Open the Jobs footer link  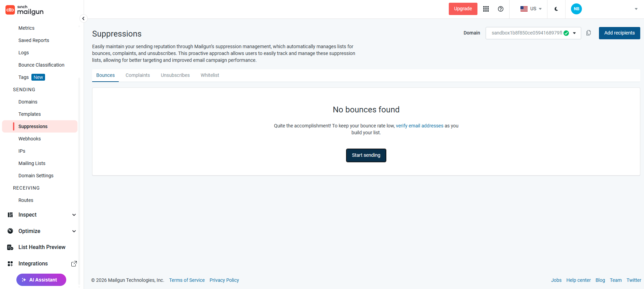coord(556,280)
